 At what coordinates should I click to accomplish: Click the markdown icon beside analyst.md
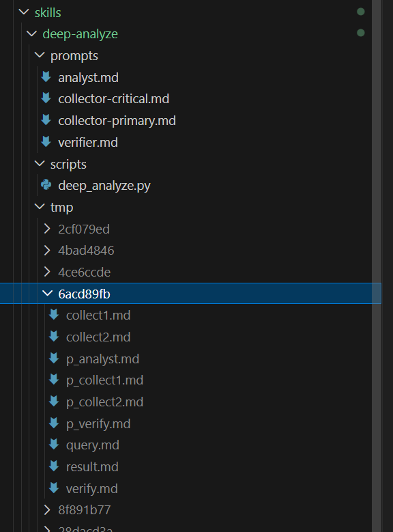46,77
